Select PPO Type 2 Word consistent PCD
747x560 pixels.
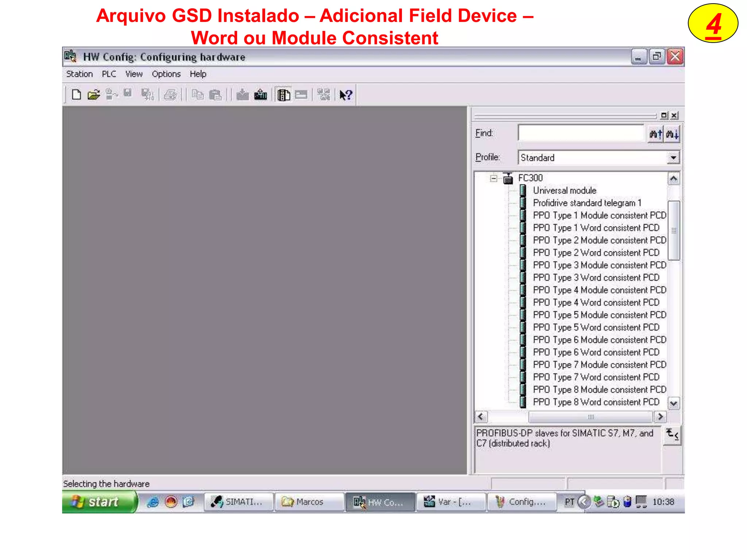click(x=596, y=252)
